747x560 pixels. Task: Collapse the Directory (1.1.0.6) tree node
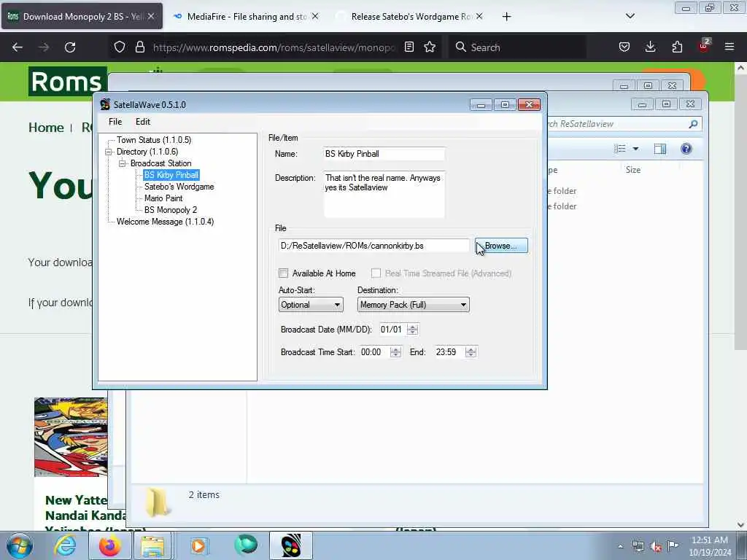(x=109, y=152)
